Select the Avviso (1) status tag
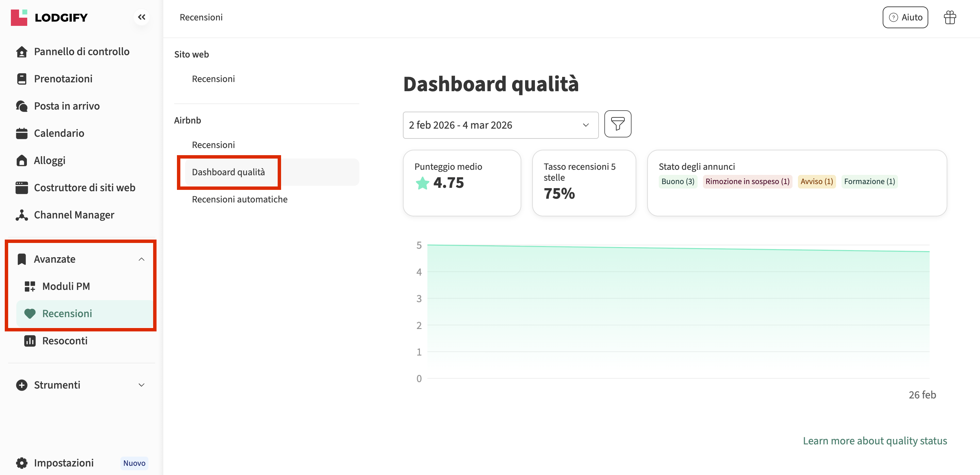This screenshot has width=980, height=475. pyautogui.click(x=816, y=181)
